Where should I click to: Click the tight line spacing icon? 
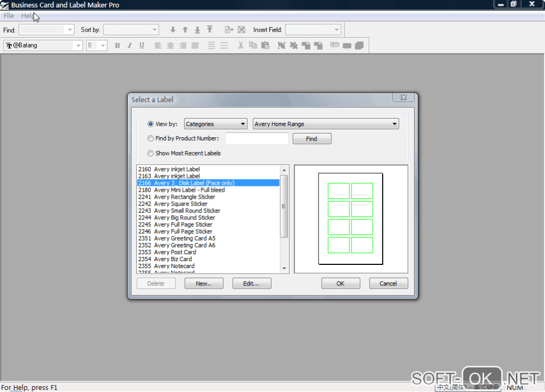[212, 45]
